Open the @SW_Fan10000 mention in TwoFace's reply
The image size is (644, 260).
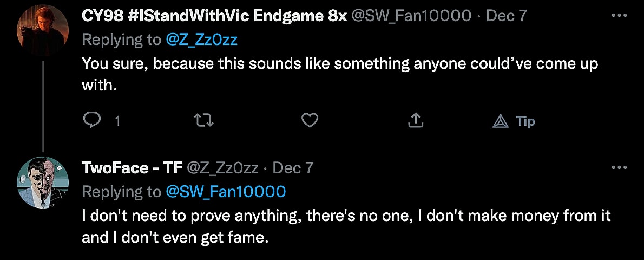225,192
